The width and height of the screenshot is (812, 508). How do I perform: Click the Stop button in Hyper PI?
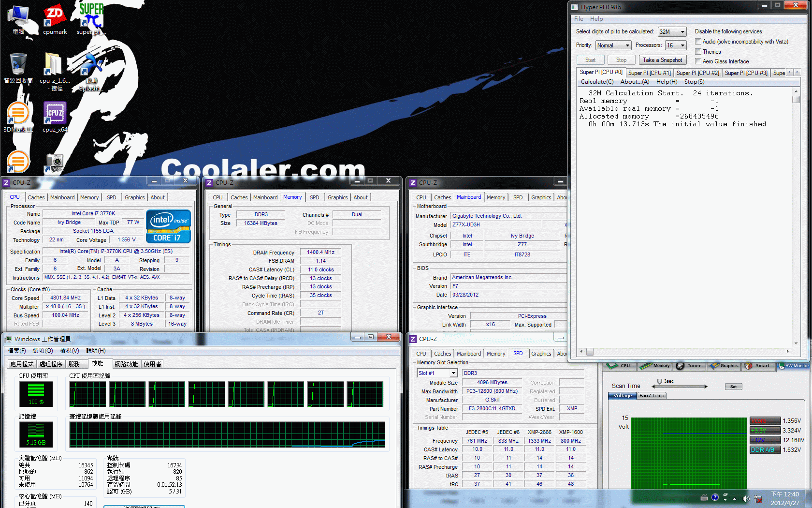pyautogui.click(x=622, y=60)
